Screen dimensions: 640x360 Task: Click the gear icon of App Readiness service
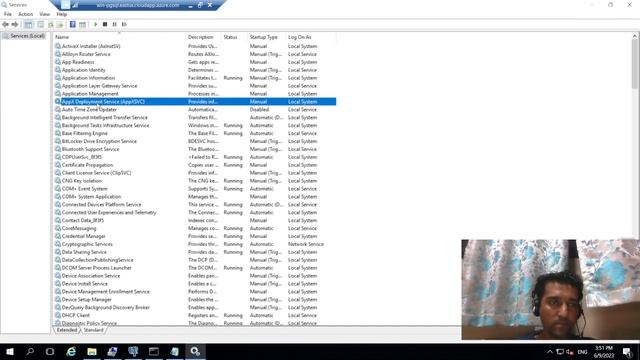click(58, 62)
